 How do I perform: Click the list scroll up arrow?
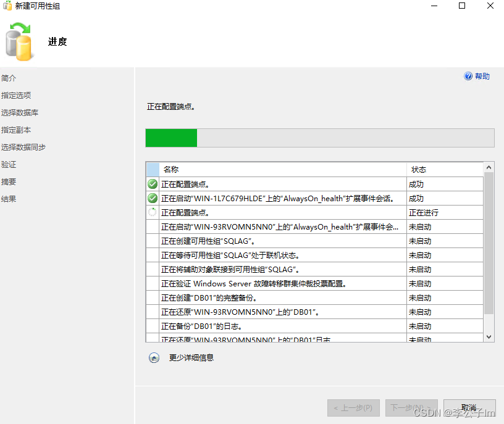489,167
